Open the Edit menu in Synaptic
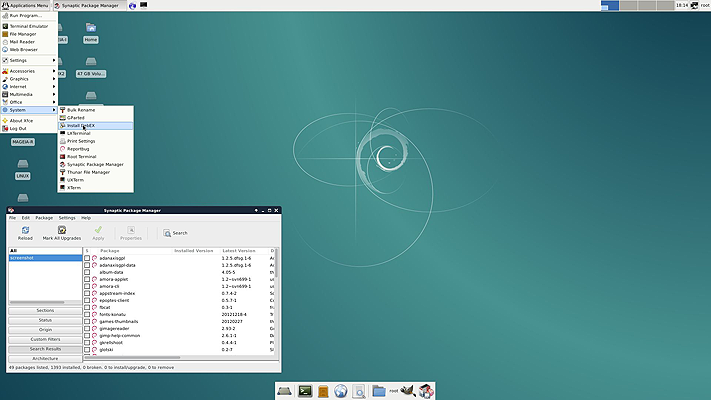The height and width of the screenshot is (400, 711). tap(25, 218)
